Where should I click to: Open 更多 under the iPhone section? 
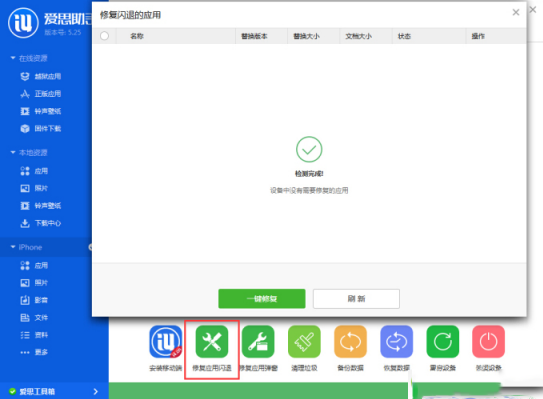pyautogui.click(x=34, y=352)
